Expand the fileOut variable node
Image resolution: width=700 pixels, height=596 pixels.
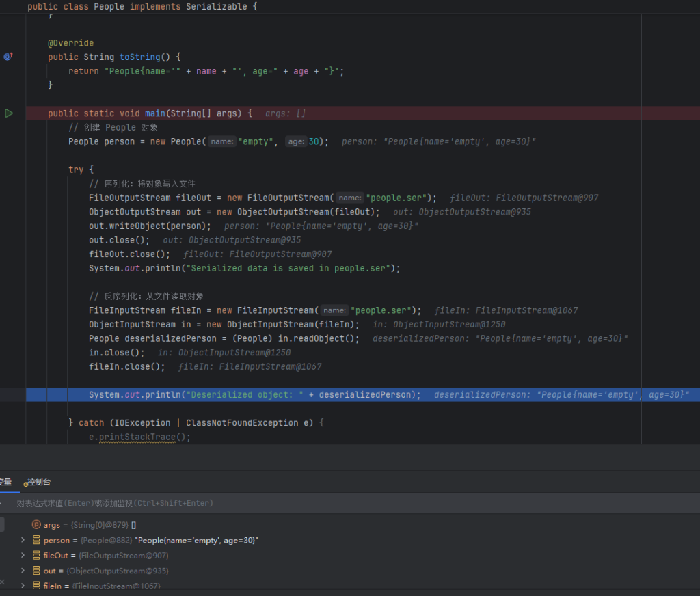(x=23, y=555)
